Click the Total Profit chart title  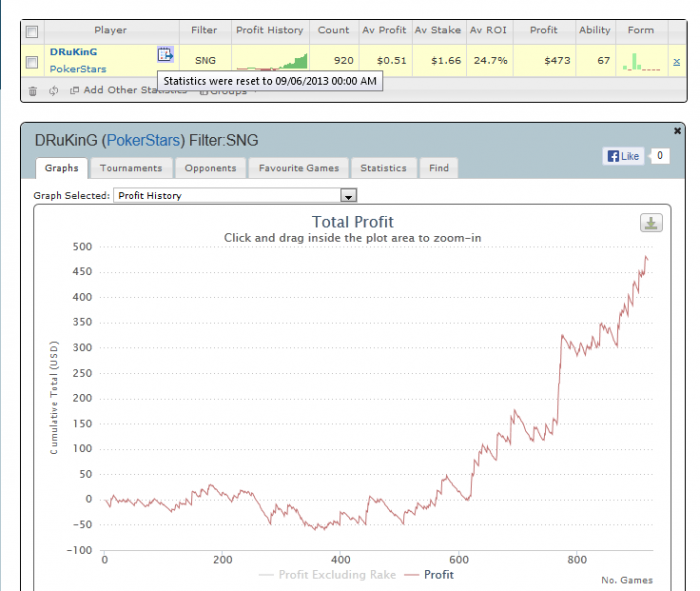pos(353,222)
